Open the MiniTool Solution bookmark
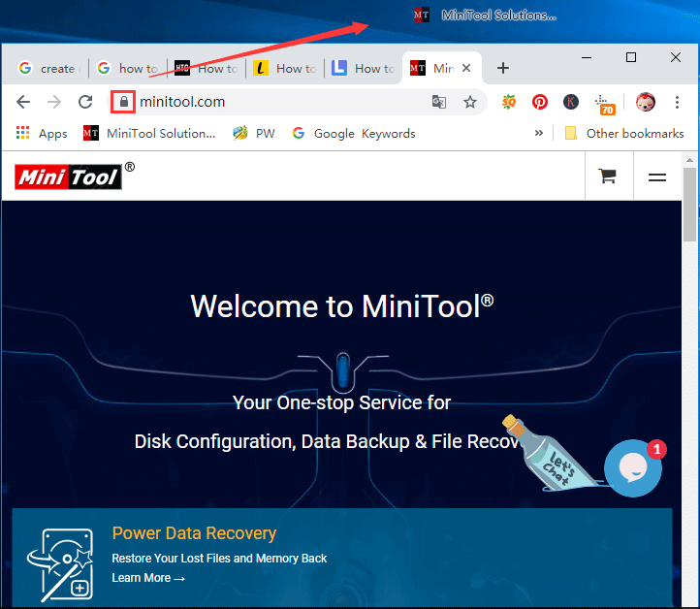700x609 pixels. point(149,133)
